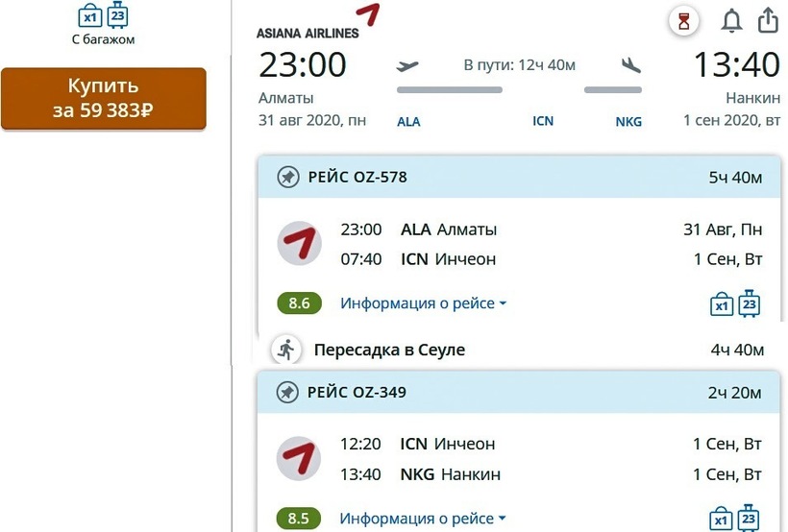Screen dimensions: 788x532
Task: Expand 'Информация о рейсе' for OZ-578
Action: coord(423,303)
